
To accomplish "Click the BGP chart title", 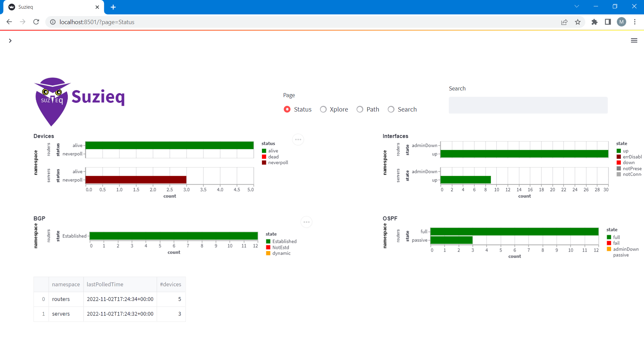I will click(x=39, y=218).
